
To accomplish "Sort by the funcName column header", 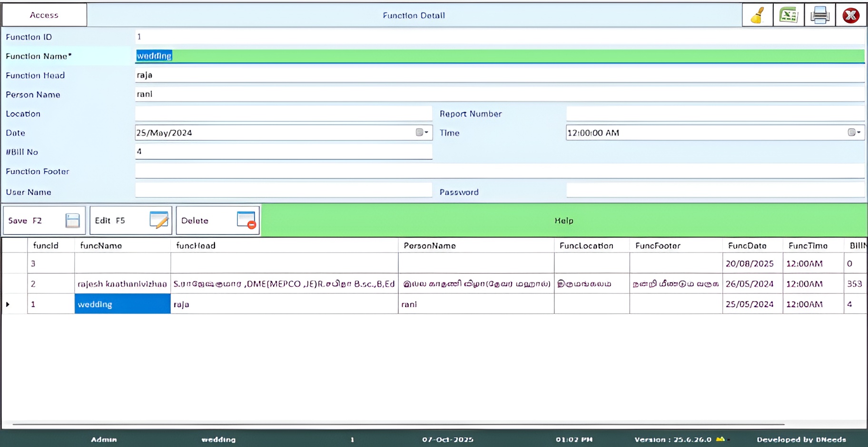I will coord(101,246).
